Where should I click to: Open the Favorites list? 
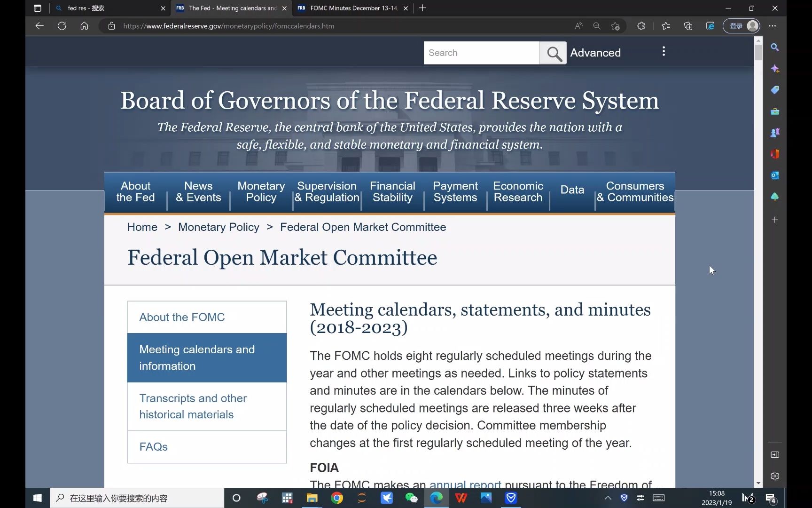coord(666,26)
